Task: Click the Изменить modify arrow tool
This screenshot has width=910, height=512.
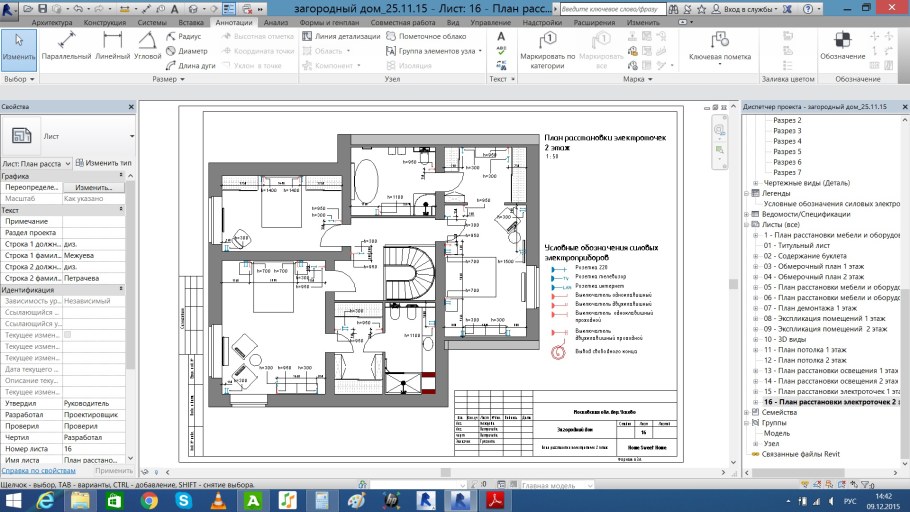Action: point(18,46)
